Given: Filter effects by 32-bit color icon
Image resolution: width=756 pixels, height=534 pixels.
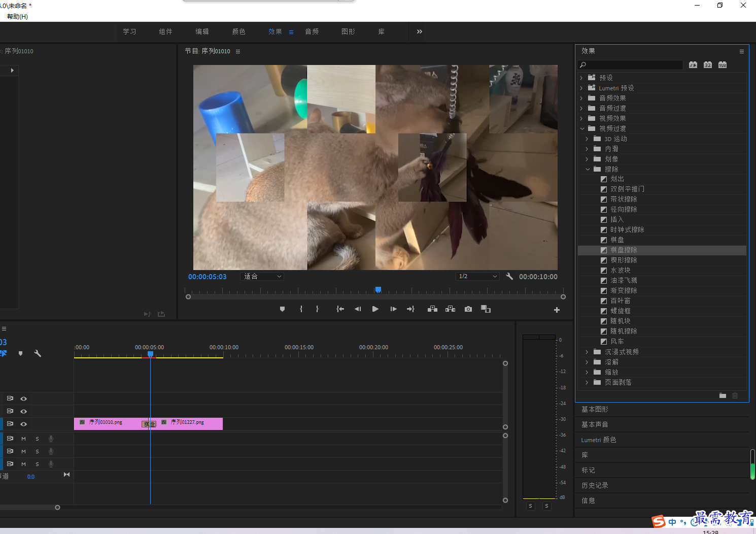Looking at the screenshot, I should [x=708, y=65].
